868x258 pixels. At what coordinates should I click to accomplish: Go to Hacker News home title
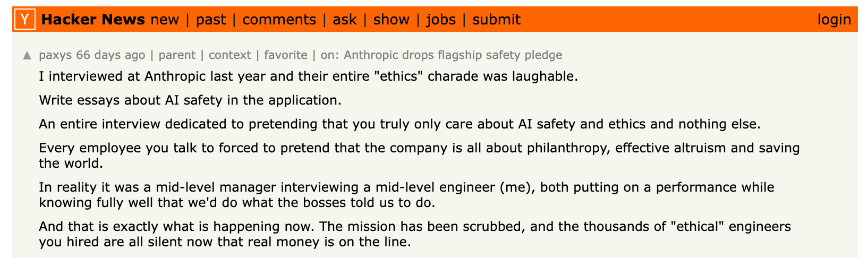tap(93, 20)
